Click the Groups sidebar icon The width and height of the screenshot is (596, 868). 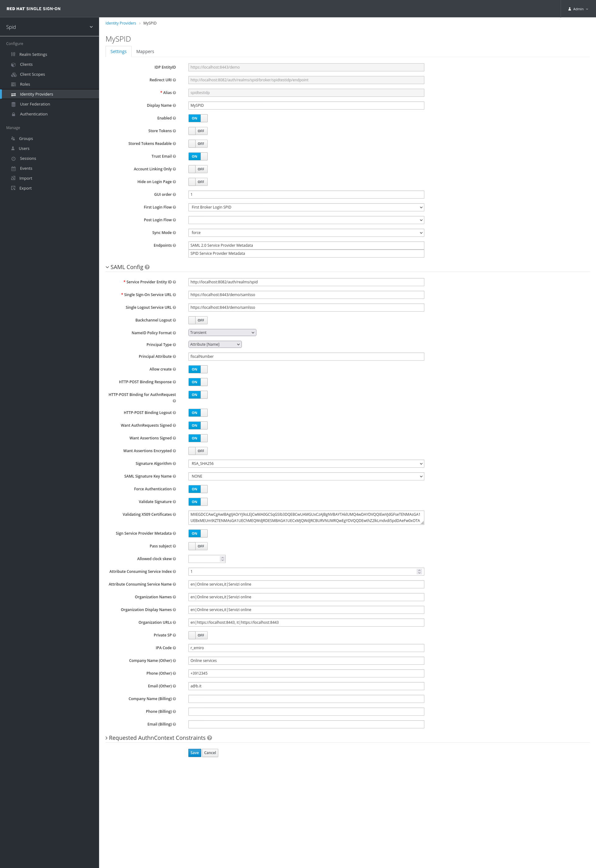click(13, 138)
